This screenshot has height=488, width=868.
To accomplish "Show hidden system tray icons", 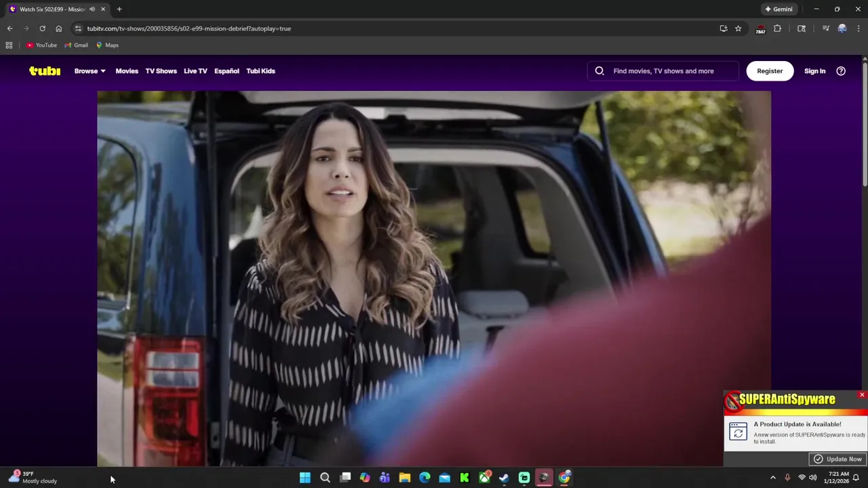I will coord(772,478).
